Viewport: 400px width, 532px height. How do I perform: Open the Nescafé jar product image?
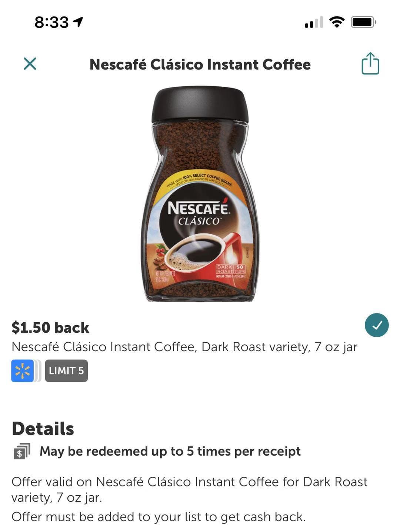(x=200, y=194)
